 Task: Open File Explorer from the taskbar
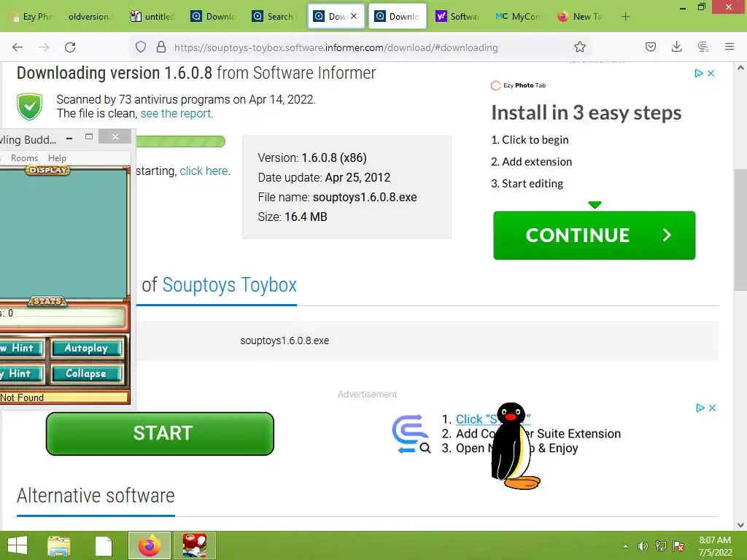[59, 545]
